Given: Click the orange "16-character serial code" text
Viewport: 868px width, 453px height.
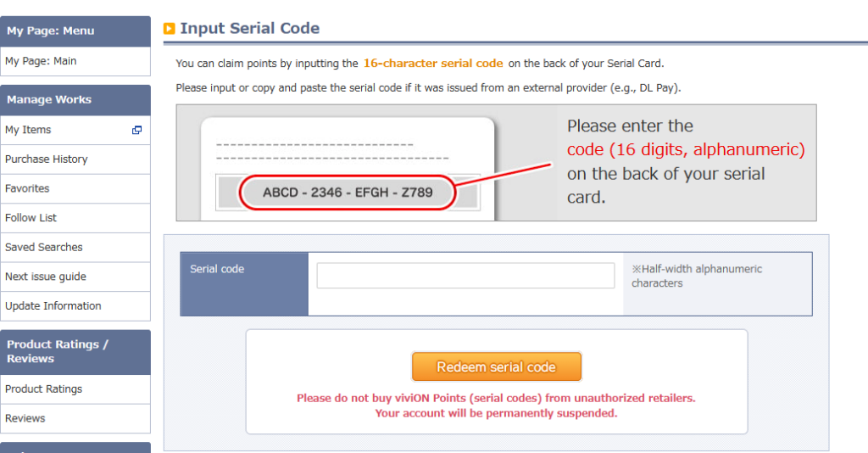Looking at the screenshot, I should [433, 64].
